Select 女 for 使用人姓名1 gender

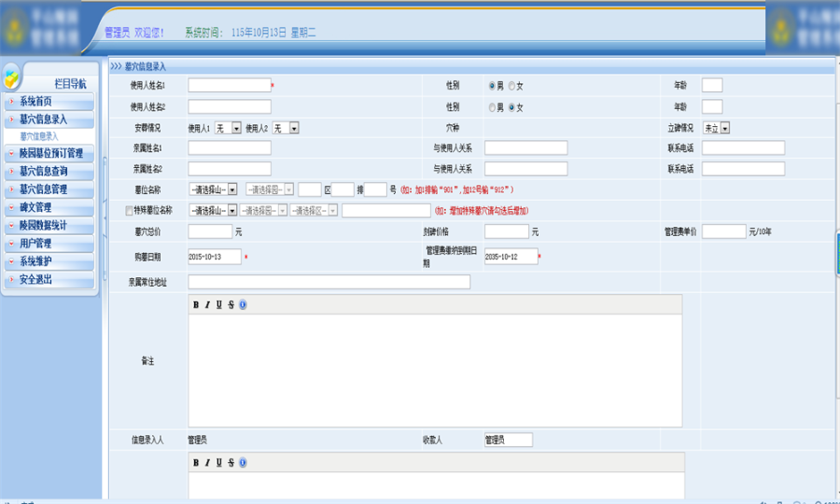coord(511,86)
